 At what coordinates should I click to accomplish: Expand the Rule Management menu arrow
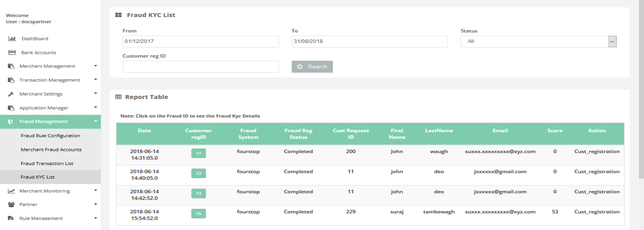point(95,218)
